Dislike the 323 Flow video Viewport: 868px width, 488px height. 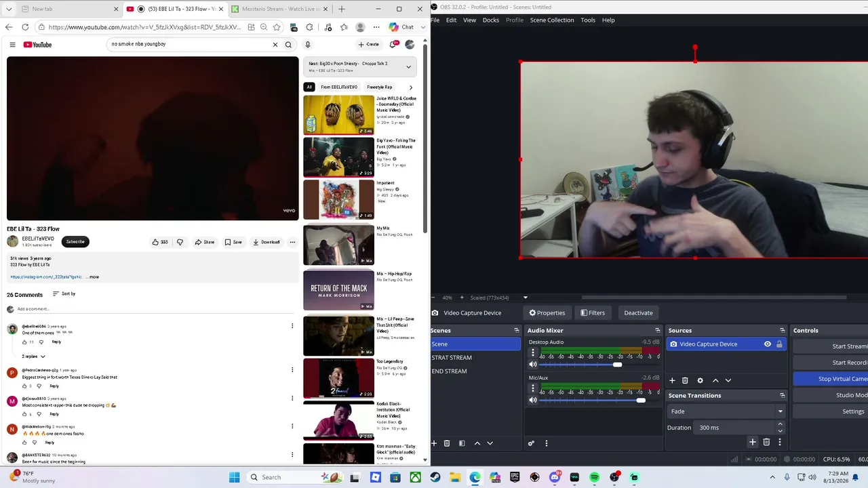point(180,242)
